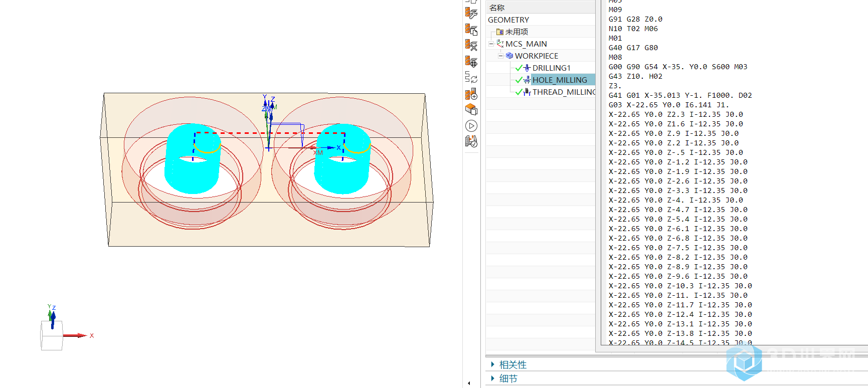Click the line starting 'G41 G01 X-35.013'
The image size is (868, 388).
(x=680, y=95)
